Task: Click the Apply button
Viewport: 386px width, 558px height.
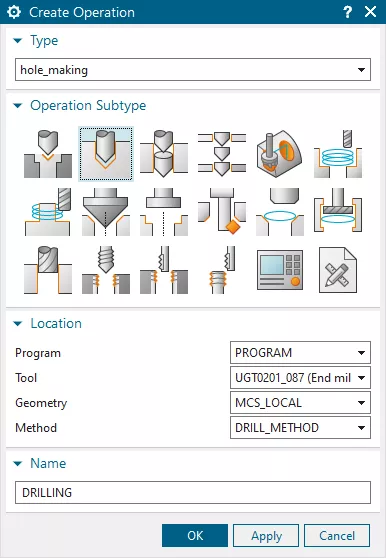Action: pyautogui.click(x=266, y=536)
